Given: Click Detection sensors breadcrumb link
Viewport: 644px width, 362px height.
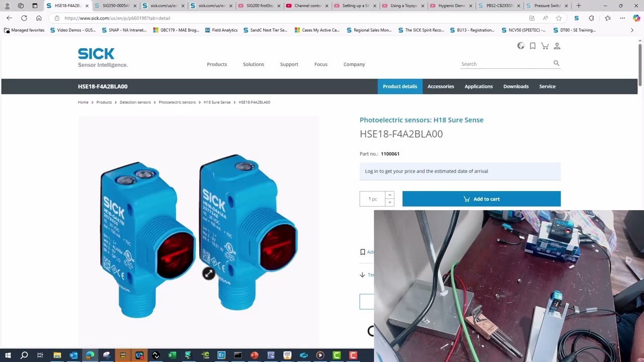Looking at the screenshot, I should 135,102.
